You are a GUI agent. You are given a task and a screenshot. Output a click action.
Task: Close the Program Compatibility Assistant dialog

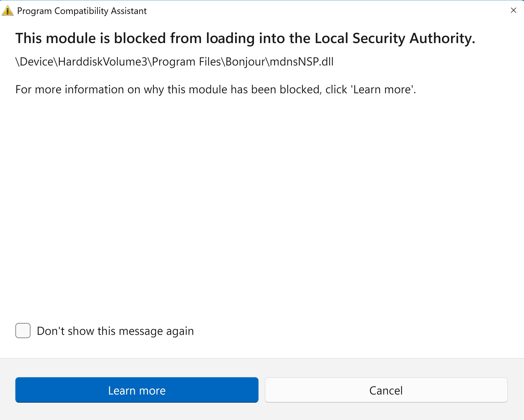pyautogui.click(x=513, y=10)
